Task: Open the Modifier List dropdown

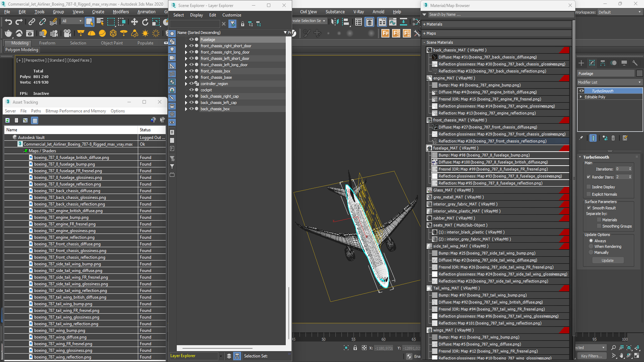Action: pyautogui.click(x=609, y=82)
